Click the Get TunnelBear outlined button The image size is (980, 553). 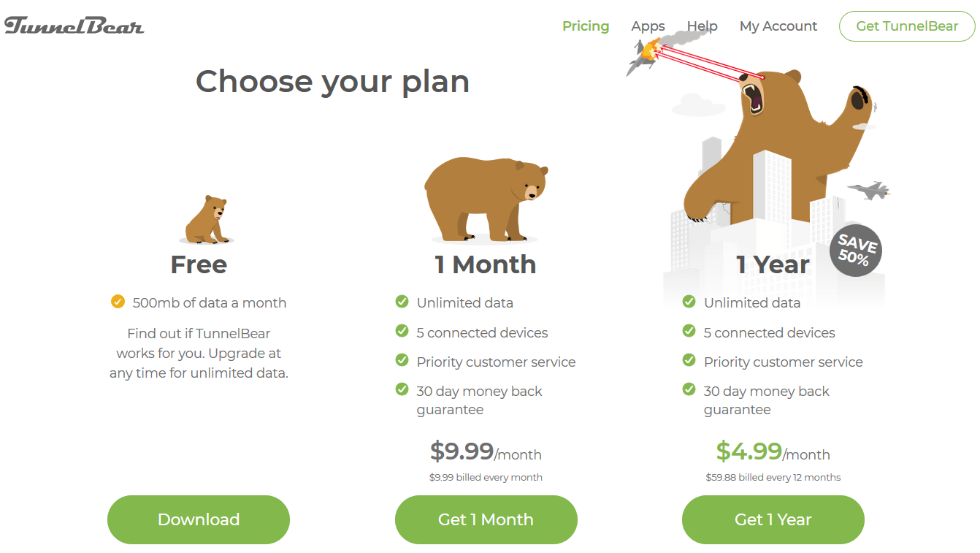click(x=907, y=26)
